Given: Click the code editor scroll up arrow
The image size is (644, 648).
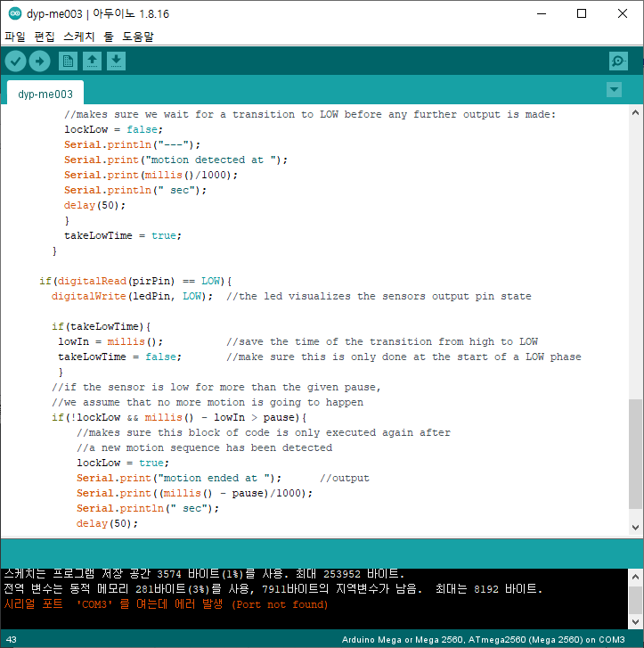Looking at the screenshot, I should (x=635, y=112).
